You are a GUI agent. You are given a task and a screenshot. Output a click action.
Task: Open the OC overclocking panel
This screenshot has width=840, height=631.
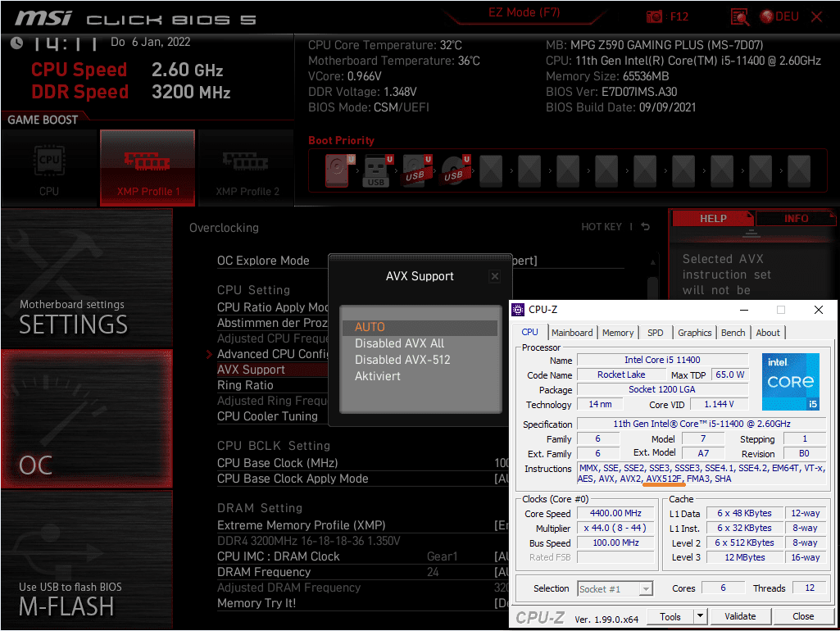(x=87, y=419)
